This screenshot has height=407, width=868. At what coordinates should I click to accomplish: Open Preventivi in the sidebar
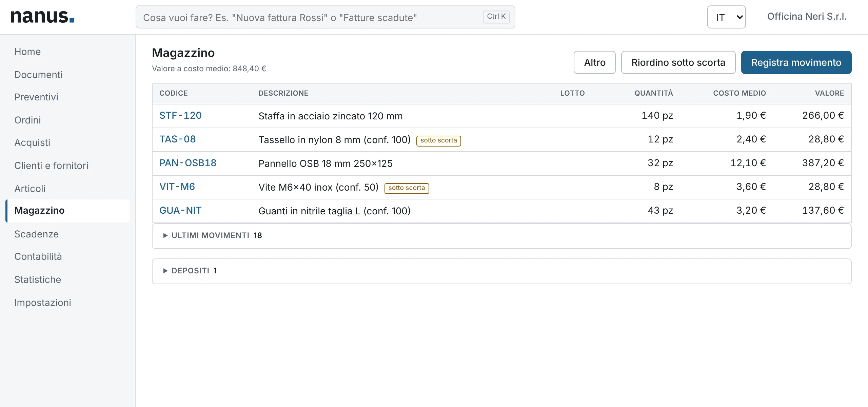pyautogui.click(x=67, y=97)
